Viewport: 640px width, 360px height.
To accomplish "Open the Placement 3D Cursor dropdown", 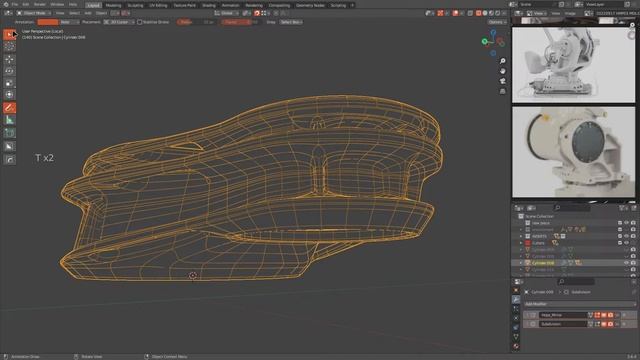I will point(119,22).
